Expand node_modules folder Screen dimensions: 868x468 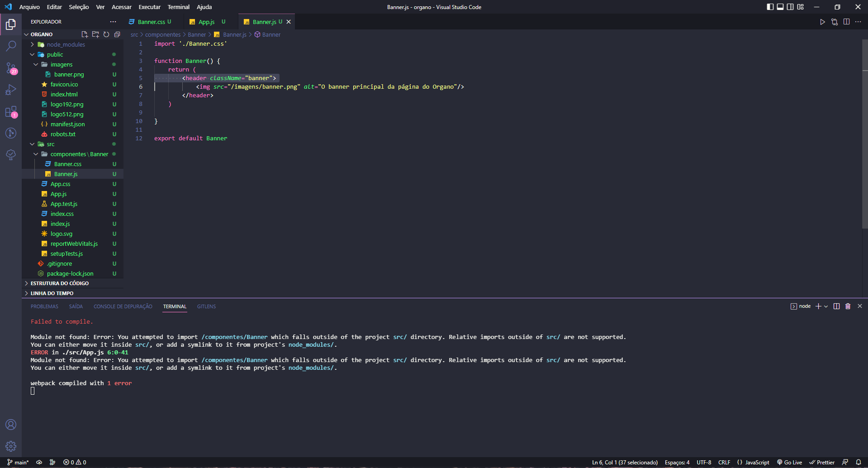click(x=72, y=44)
